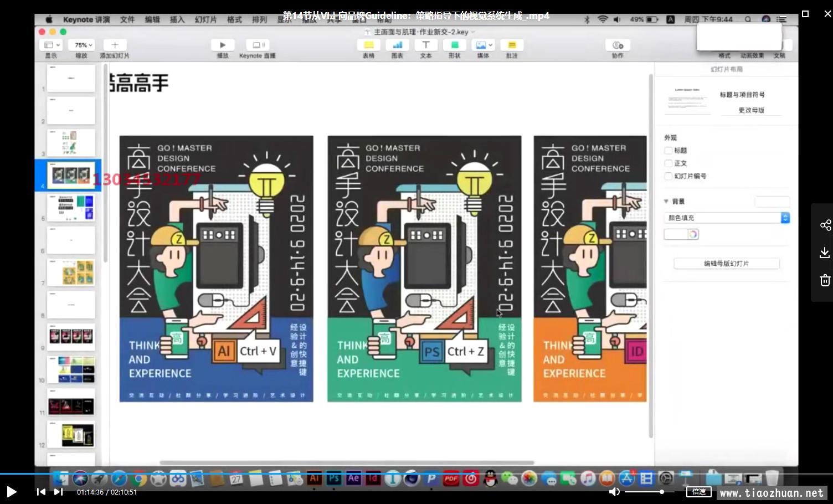The image size is (833, 504).
Task: Click the horizontal canvas scrollbar
Action: 347,462
